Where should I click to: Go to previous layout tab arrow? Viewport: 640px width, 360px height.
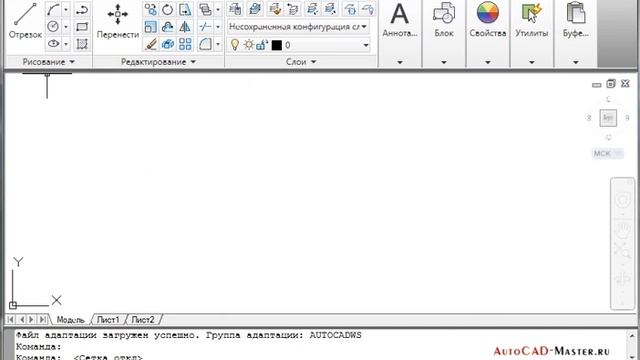pyautogui.click(x=22, y=320)
